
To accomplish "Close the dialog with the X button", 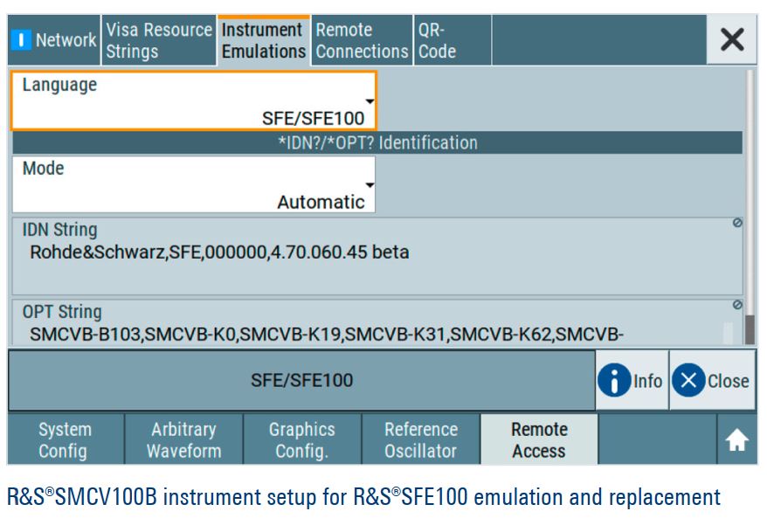I will 732,39.
